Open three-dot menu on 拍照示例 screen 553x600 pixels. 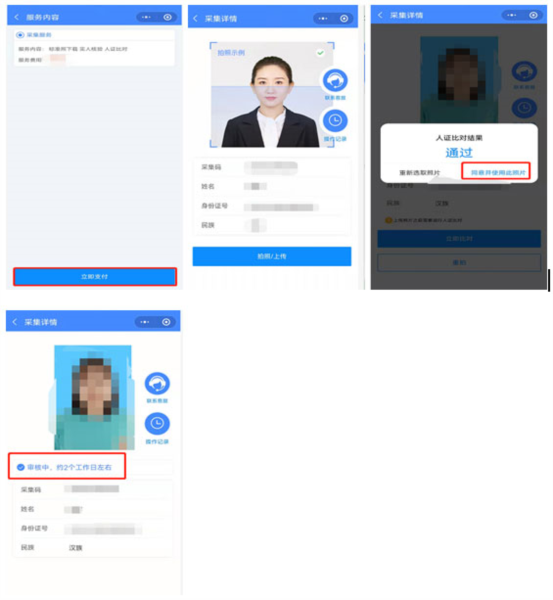coord(323,18)
